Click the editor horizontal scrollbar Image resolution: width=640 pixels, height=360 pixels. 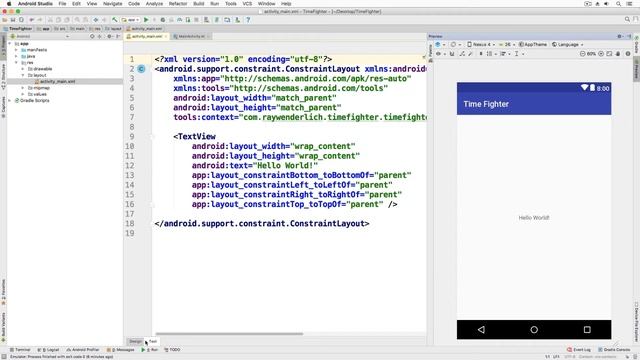pos(229,334)
